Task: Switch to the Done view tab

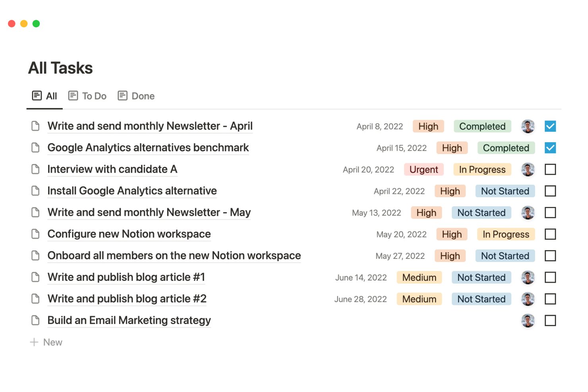Action: point(136,96)
